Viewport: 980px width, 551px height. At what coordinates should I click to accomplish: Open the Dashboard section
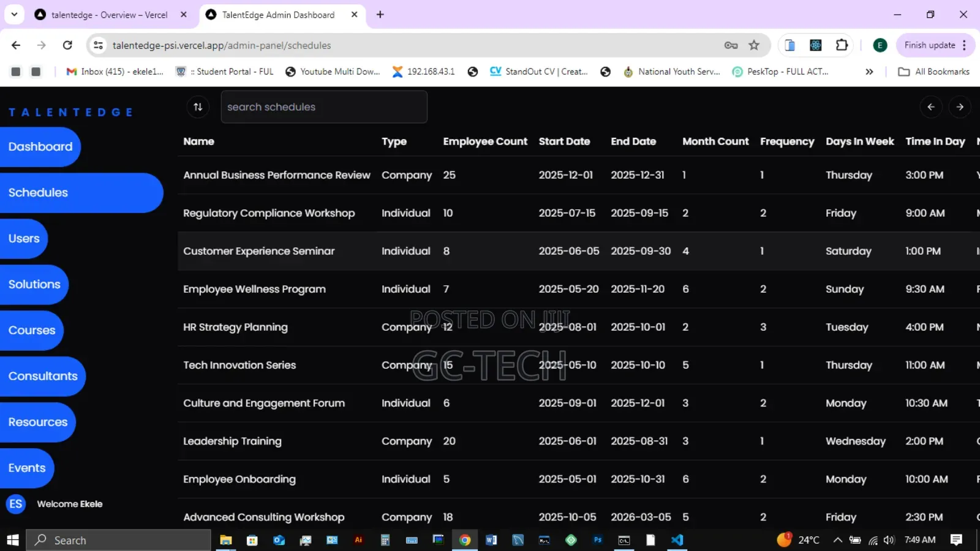tap(40, 147)
